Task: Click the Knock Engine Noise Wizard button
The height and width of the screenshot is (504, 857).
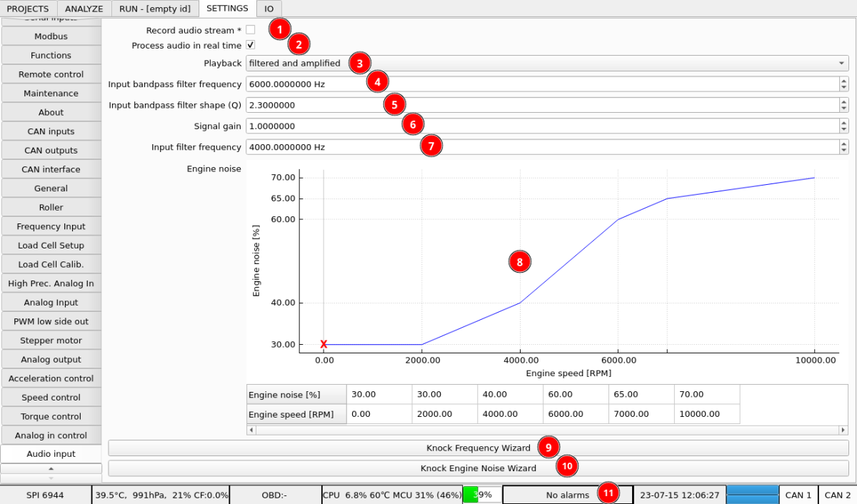Action: (x=478, y=468)
